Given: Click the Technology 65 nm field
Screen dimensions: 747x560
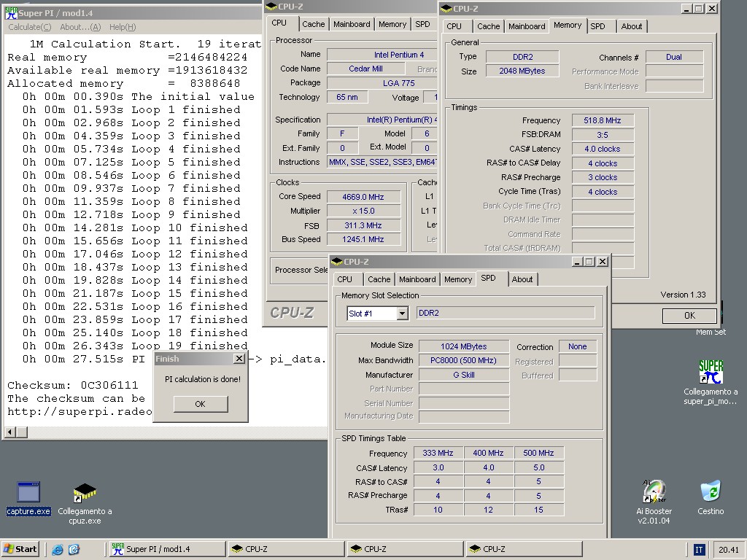Looking at the screenshot, I should click(347, 97).
